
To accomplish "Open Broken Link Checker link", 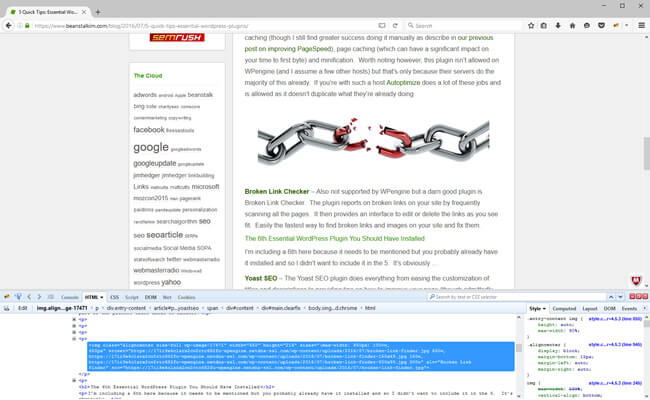I will [x=276, y=192].
